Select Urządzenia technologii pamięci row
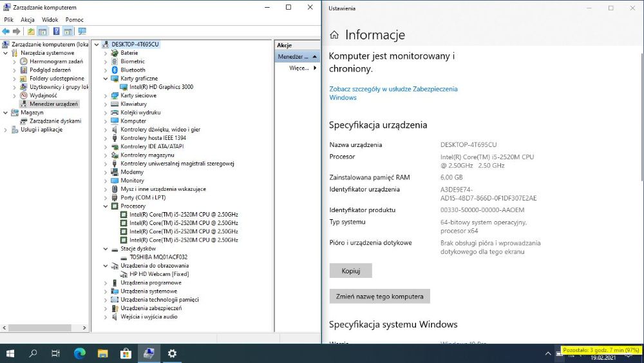The height and width of the screenshot is (363, 644). (x=159, y=299)
